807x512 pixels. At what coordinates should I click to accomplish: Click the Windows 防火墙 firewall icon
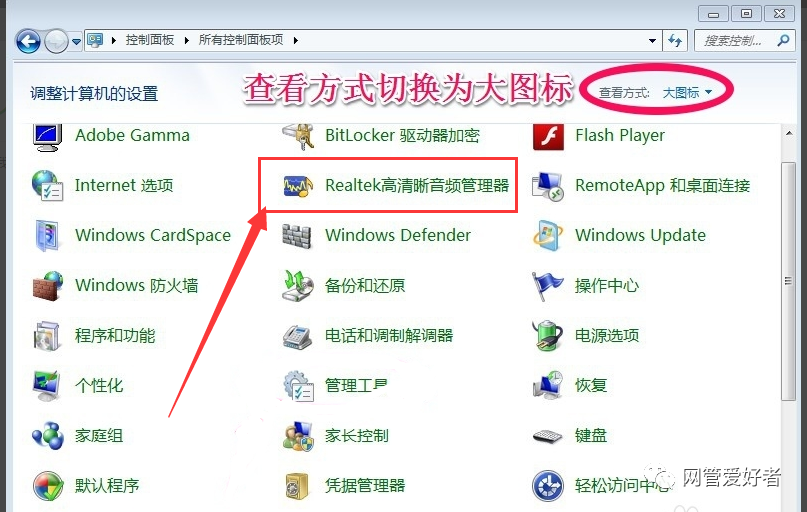click(x=48, y=286)
